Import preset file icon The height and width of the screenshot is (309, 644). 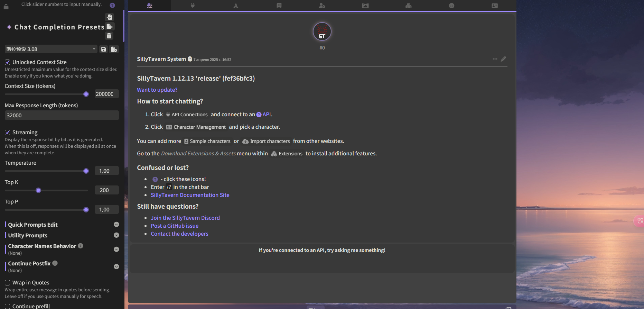109,17
